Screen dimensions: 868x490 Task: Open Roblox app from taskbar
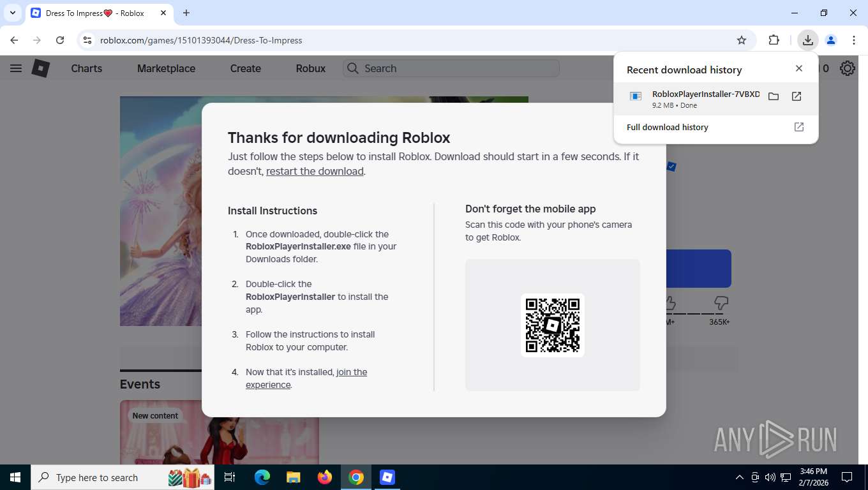[x=387, y=477]
